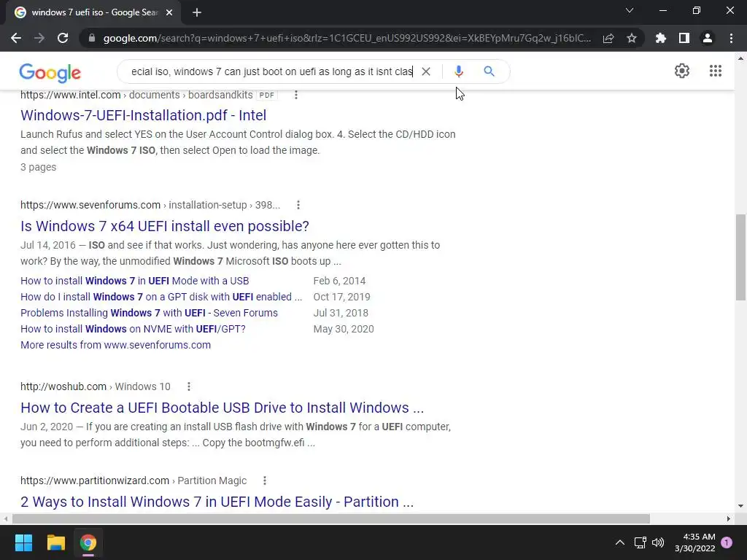Submit search with magnifier icon
Viewport: 747px width, 560px height.
point(489,71)
